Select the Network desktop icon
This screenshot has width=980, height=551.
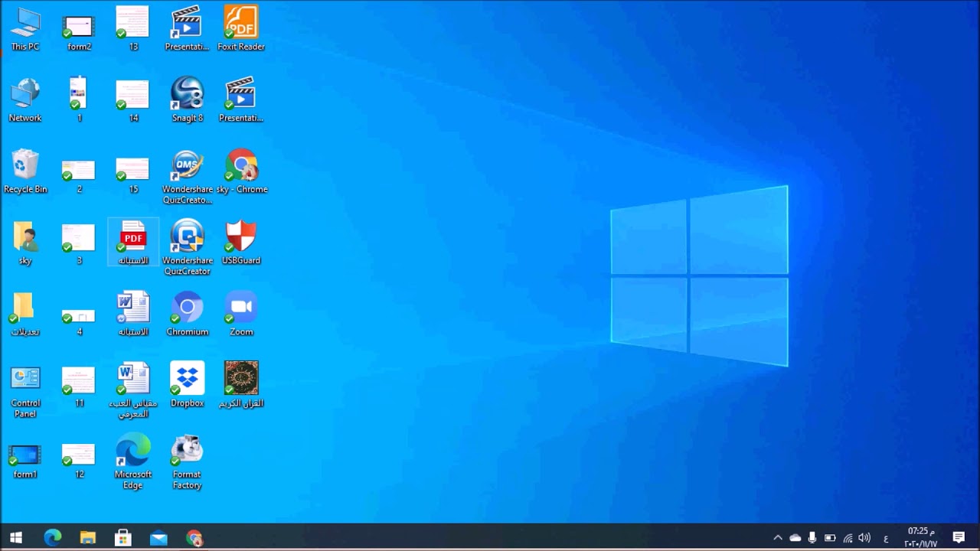(25, 100)
